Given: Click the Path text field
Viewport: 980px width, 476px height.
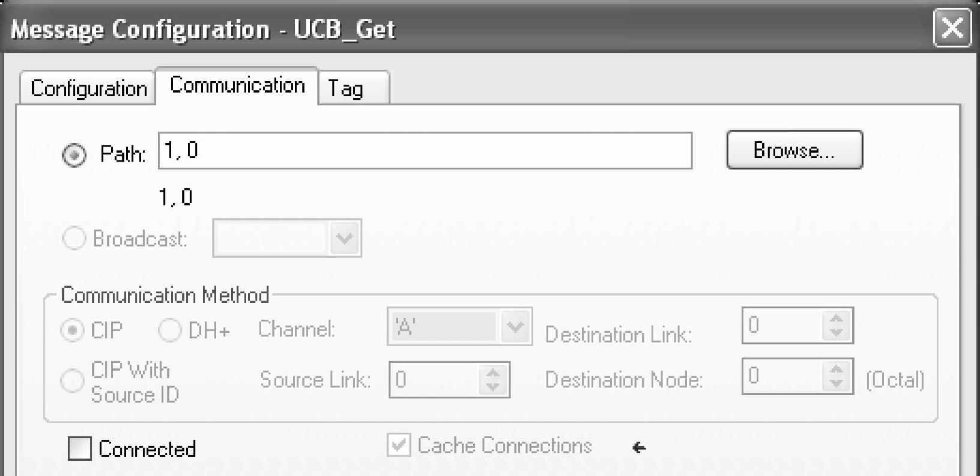Looking at the screenshot, I should click(x=425, y=151).
